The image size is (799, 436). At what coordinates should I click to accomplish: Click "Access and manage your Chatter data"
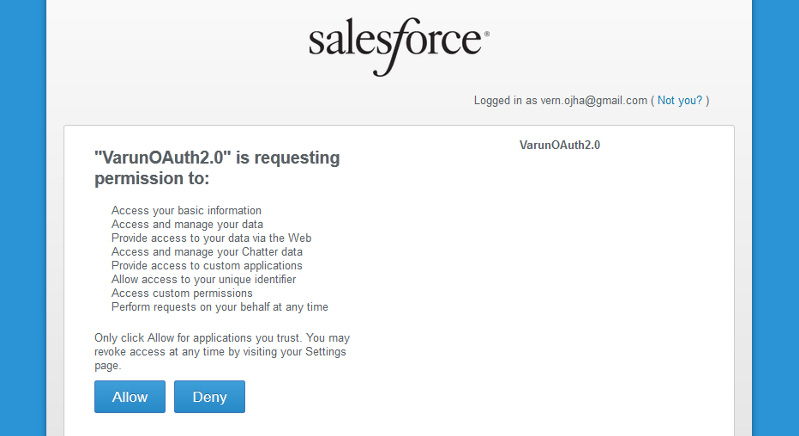(207, 252)
